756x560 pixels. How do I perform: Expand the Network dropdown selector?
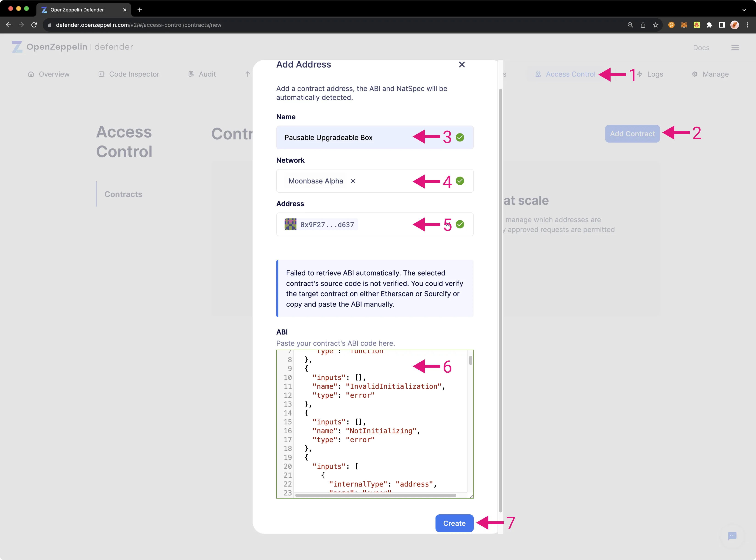tap(375, 180)
